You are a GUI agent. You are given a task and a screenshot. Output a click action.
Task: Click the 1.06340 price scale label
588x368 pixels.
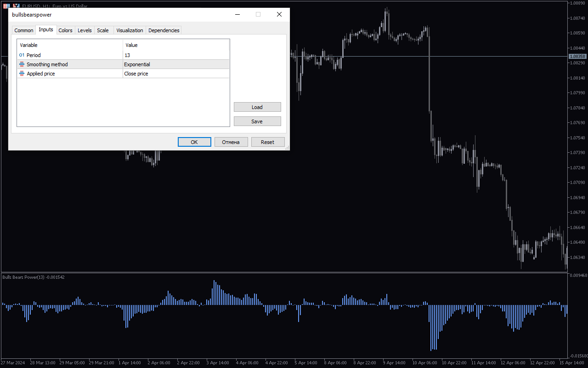point(578,257)
